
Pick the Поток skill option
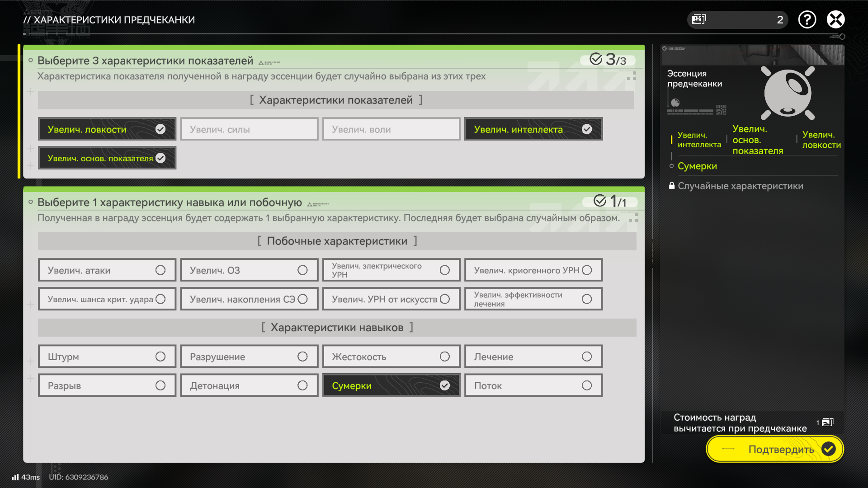click(533, 385)
